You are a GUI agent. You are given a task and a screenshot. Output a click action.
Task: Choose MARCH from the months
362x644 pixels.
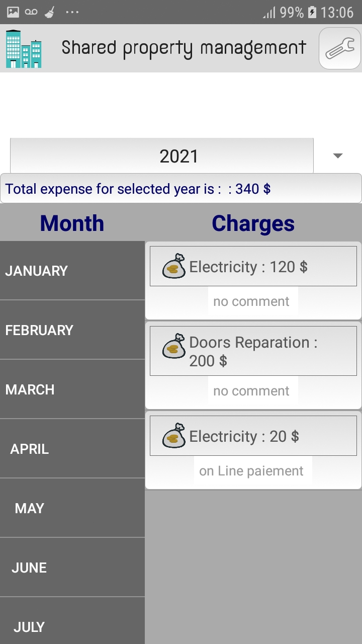point(72,389)
